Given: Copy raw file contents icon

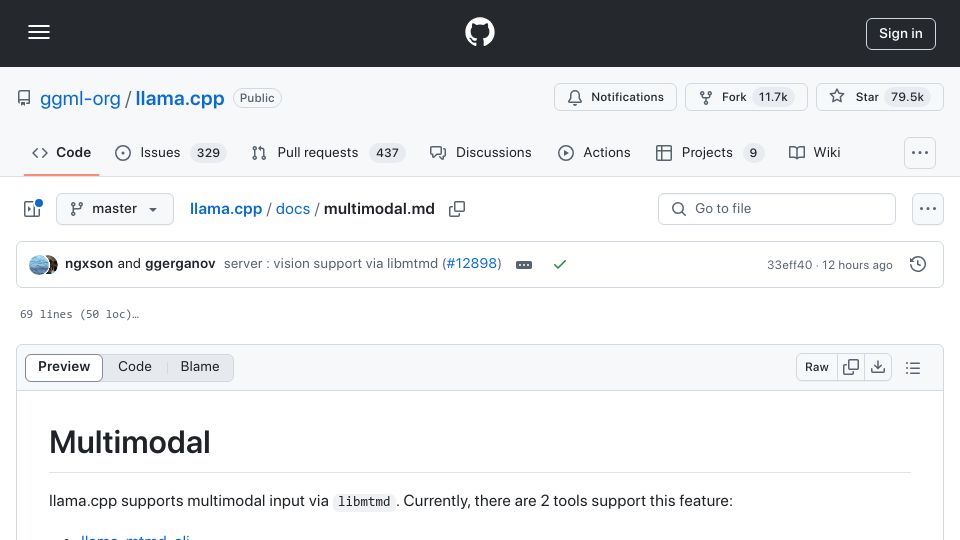Looking at the screenshot, I should [x=851, y=367].
